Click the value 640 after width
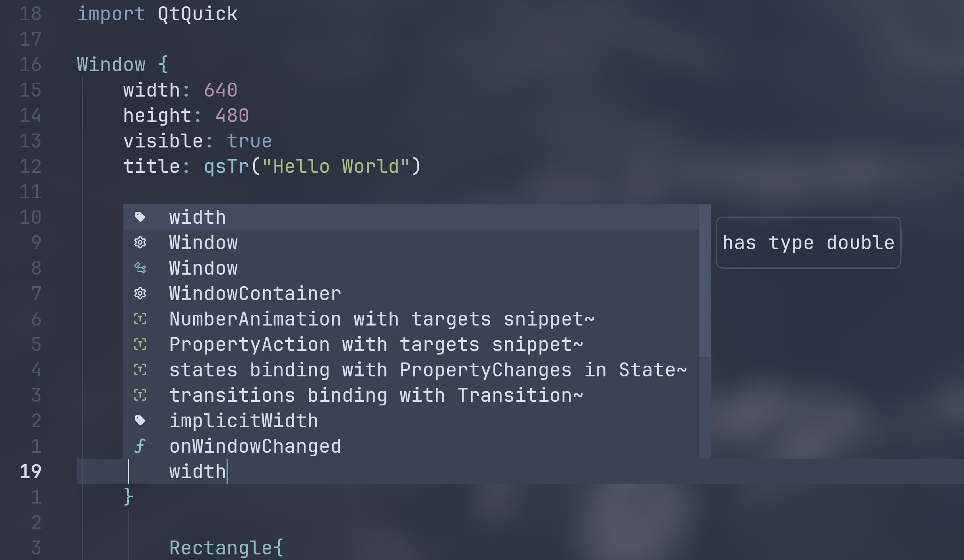Screen dimensions: 964x560 pos(221,90)
